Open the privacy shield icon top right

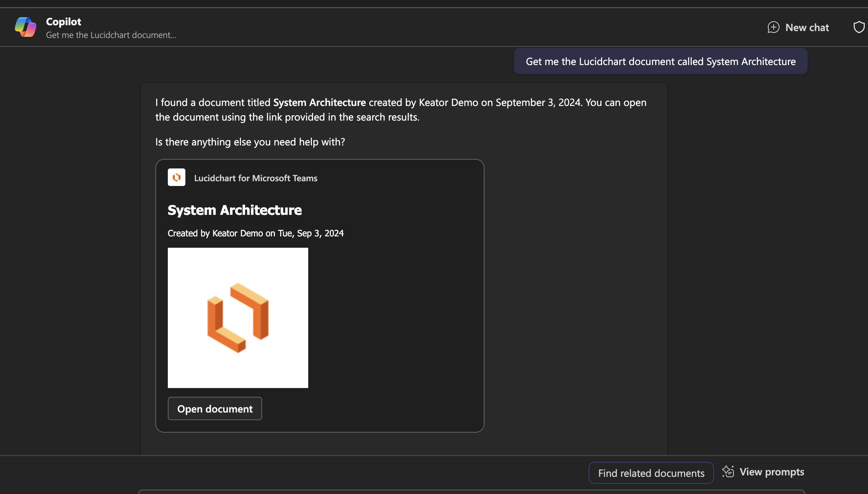point(858,27)
